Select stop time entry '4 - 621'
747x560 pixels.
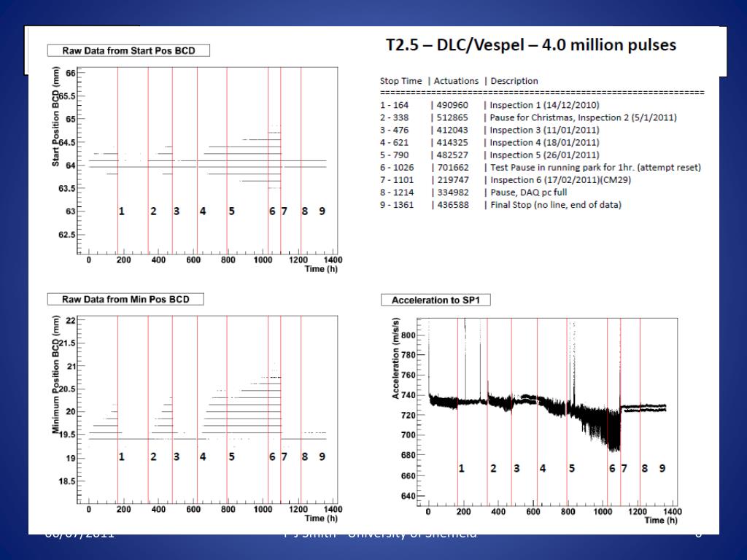point(394,142)
